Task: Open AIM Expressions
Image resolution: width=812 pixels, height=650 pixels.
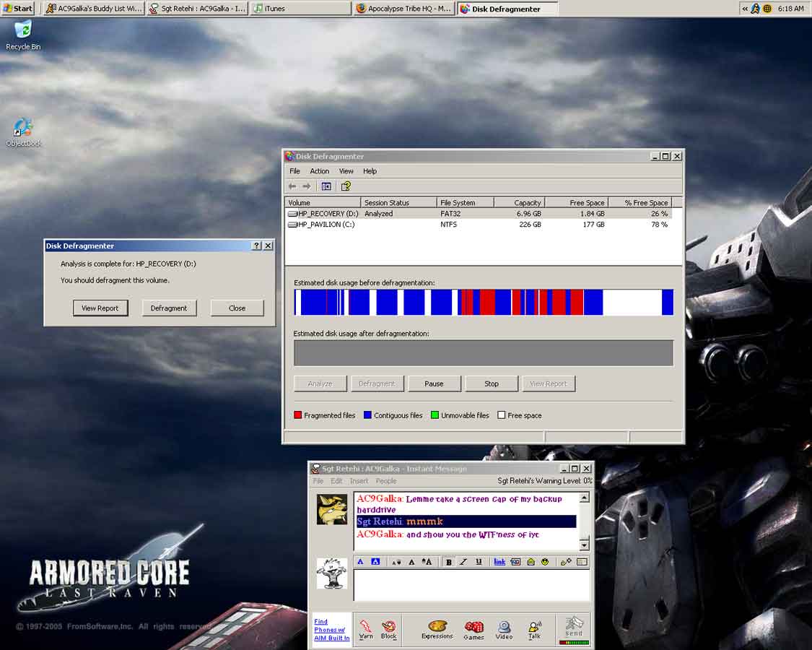Action: tap(437, 630)
